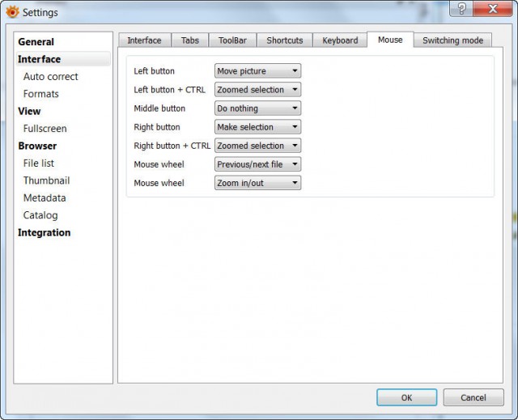Open the Shortcuts tab

285,40
